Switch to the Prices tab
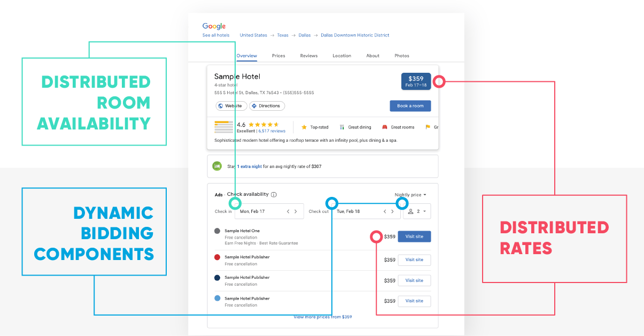644x336 pixels. point(278,56)
